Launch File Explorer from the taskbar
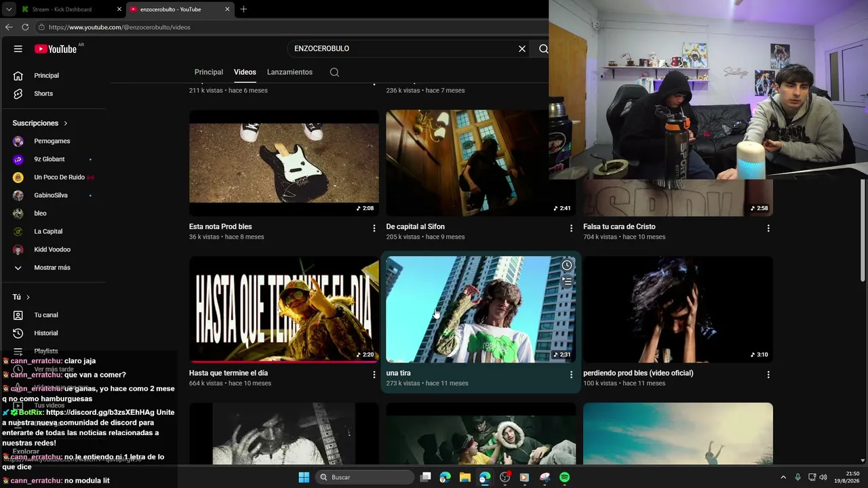 (x=465, y=477)
